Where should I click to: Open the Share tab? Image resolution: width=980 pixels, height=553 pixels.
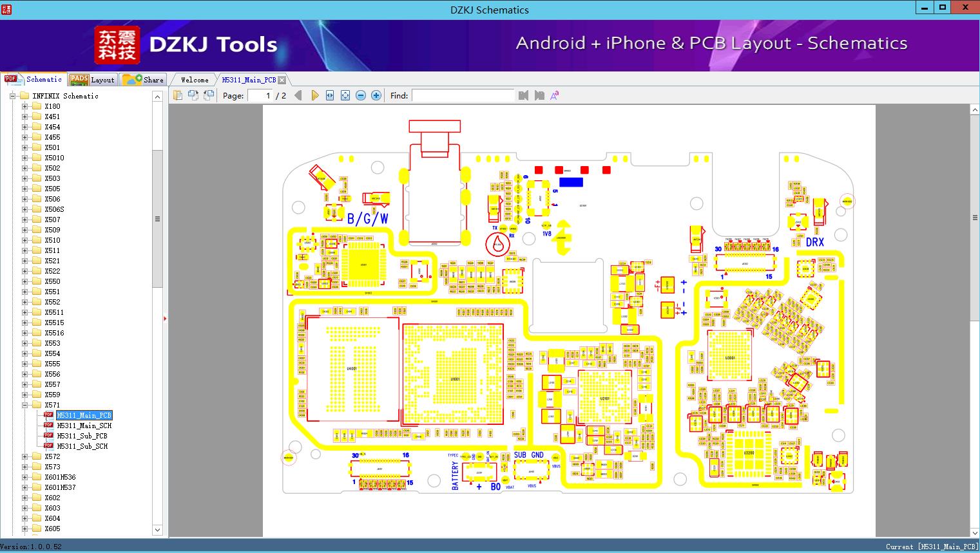[x=143, y=79]
